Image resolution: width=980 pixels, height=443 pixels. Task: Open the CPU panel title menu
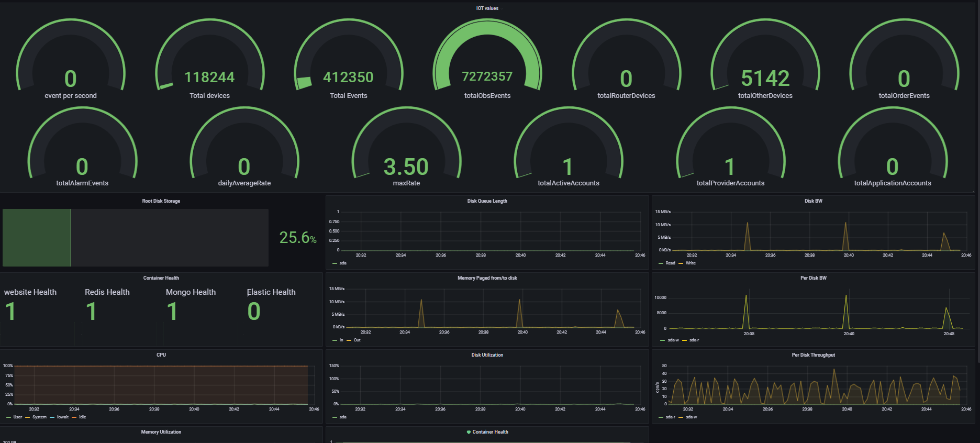[x=161, y=355]
